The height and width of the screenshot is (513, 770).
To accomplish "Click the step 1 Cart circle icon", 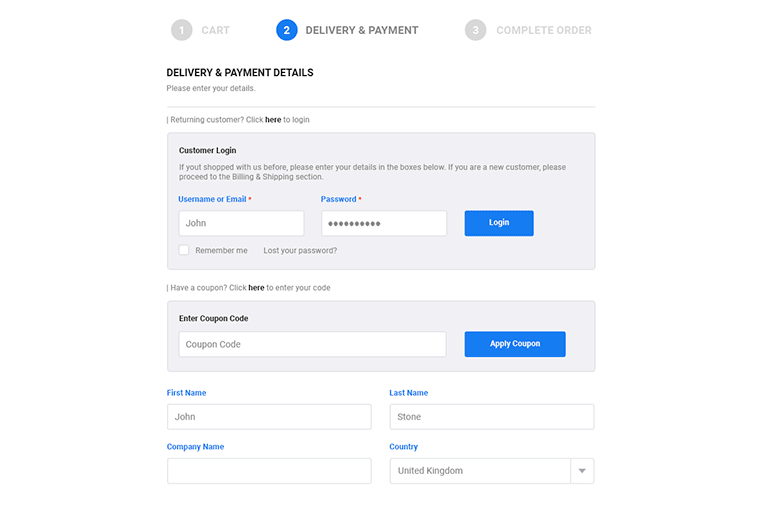I will tap(181, 30).
